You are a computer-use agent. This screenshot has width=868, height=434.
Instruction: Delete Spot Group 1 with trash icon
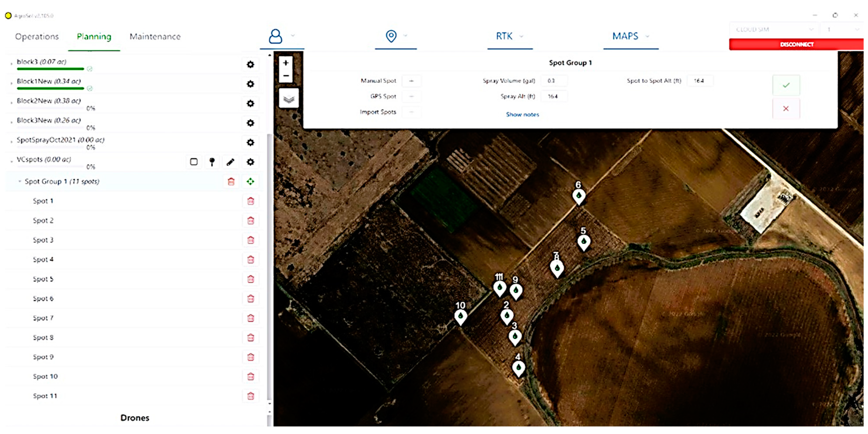231,181
